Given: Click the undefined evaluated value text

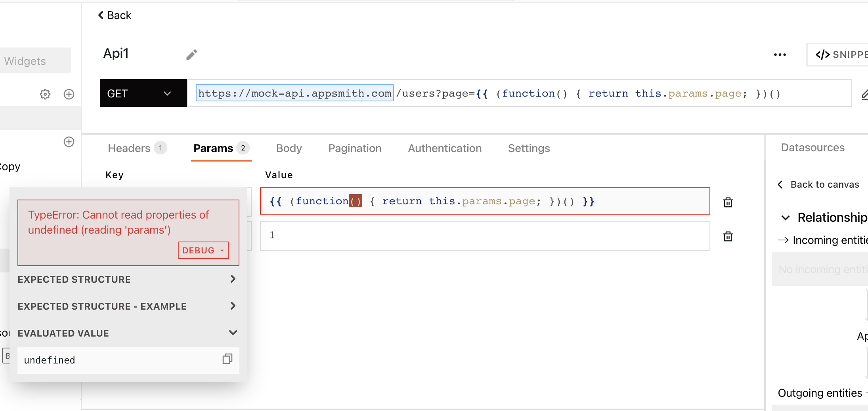Looking at the screenshot, I should [x=50, y=360].
